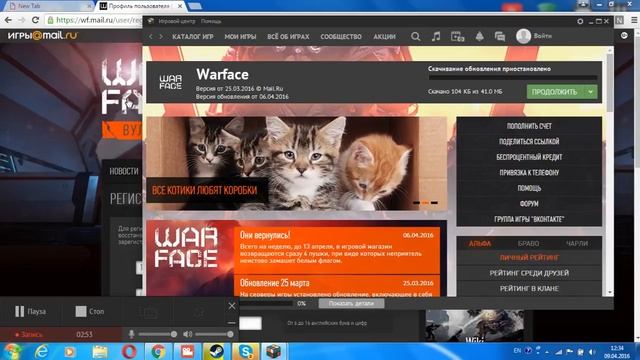Open Windows Media Player from taskbar

pos(70,351)
